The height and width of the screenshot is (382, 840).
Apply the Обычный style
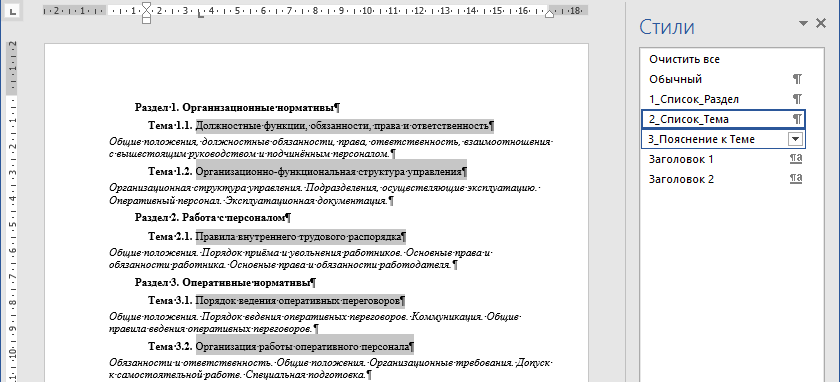pos(723,79)
